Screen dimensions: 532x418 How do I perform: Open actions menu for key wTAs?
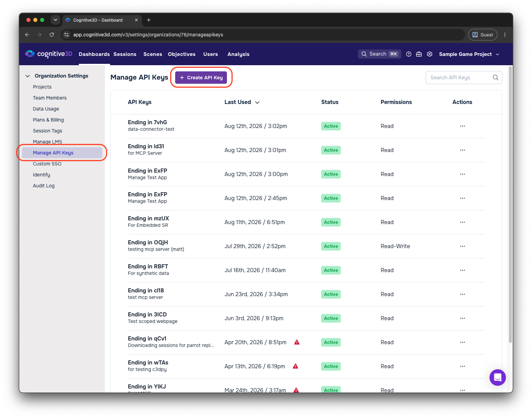pyautogui.click(x=462, y=366)
